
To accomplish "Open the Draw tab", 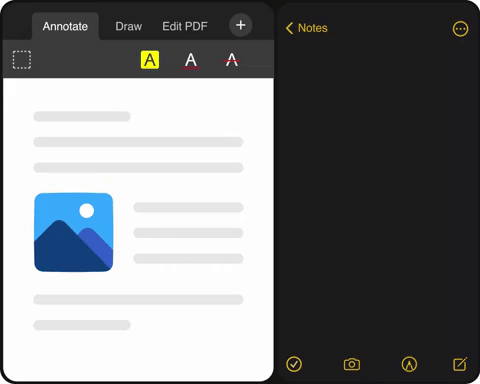I will click(129, 26).
